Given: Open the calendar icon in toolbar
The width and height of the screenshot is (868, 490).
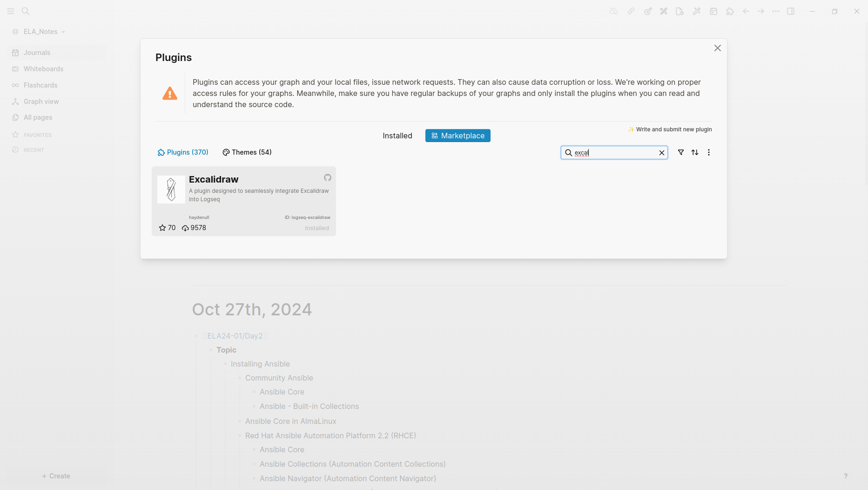Looking at the screenshot, I should pyautogui.click(x=713, y=11).
